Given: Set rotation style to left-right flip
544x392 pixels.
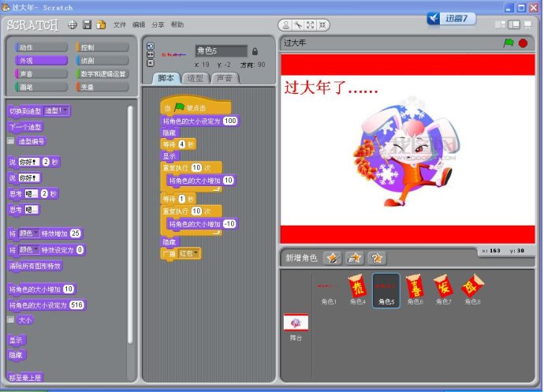Looking at the screenshot, I should click(151, 54).
